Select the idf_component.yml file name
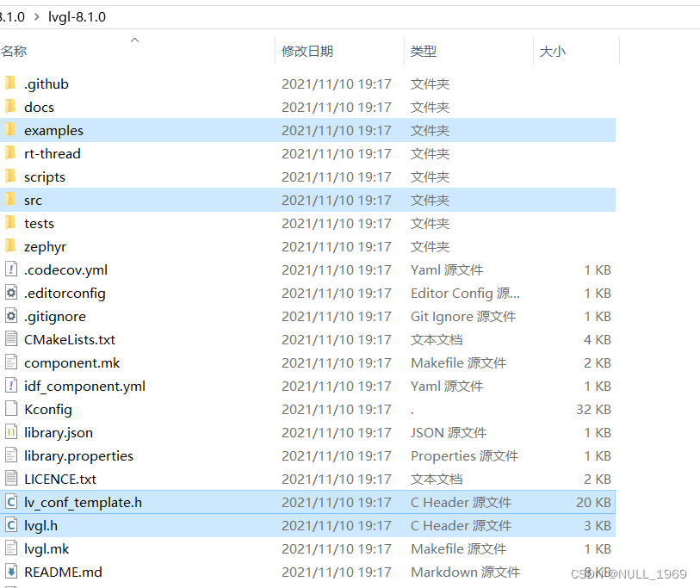This screenshot has height=588, width=700. pos(85,386)
